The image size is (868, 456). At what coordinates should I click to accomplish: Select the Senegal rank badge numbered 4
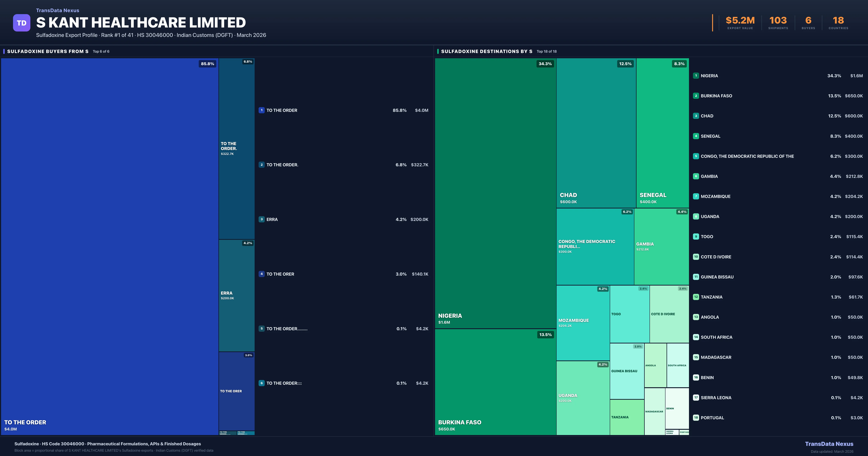[x=696, y=136]
